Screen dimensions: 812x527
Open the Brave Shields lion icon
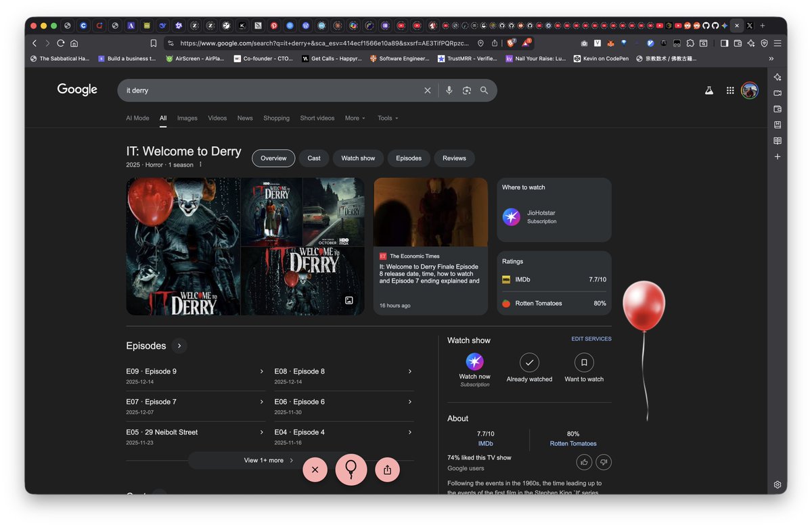coord(512,43)
